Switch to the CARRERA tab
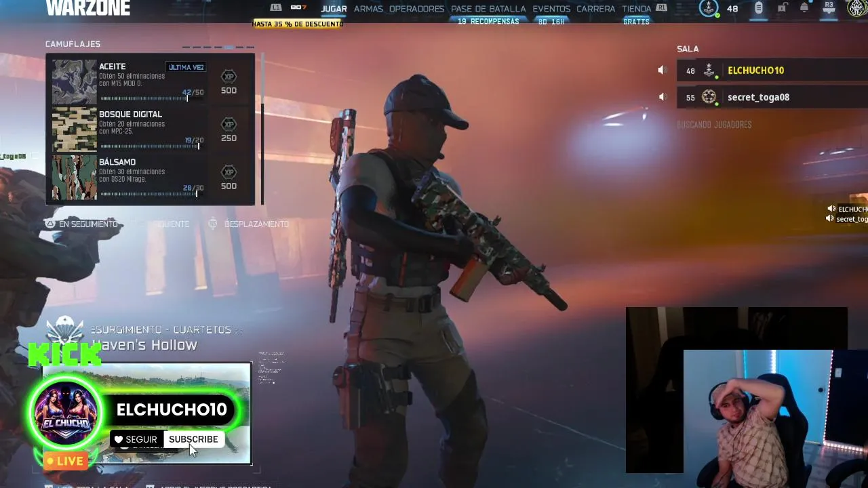This screenshot has height=488, width=868. pos(595,9)
